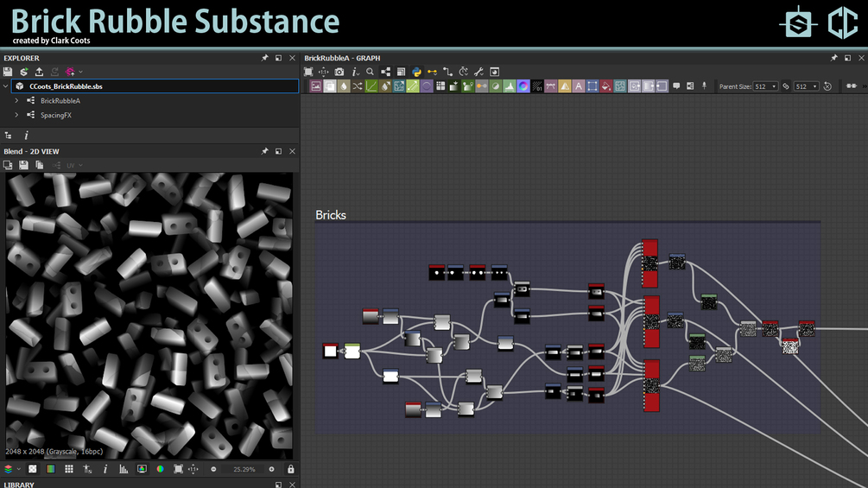
Task: Click the publish package icon in Explorer
Action: tap(24, 72)
